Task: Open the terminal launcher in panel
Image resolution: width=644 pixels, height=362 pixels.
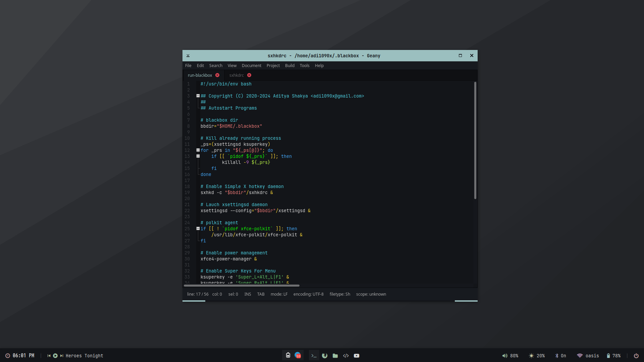Action: coord(314,356)
